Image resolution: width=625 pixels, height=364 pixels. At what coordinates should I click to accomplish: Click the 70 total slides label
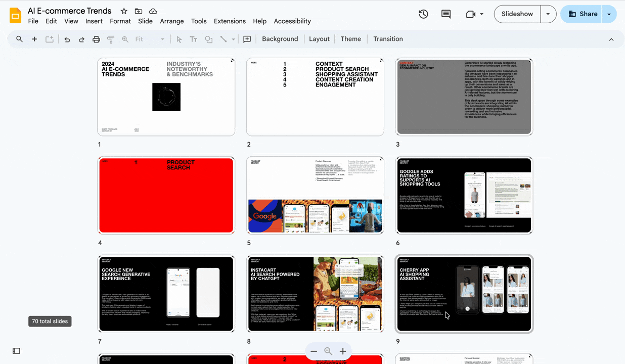(x=50, y=322)
